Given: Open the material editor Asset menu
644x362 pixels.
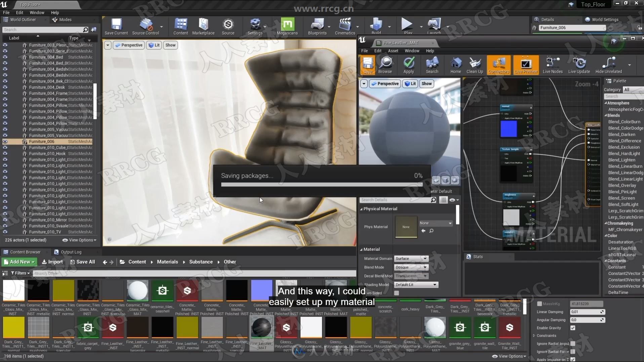Looking at the screenshot, I should point(393,51).
